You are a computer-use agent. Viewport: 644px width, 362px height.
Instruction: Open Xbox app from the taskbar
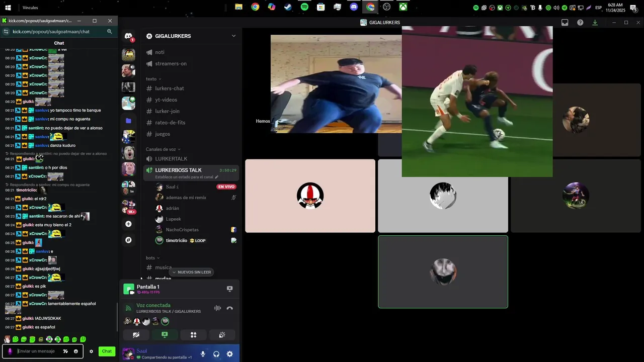click(403, 7)
